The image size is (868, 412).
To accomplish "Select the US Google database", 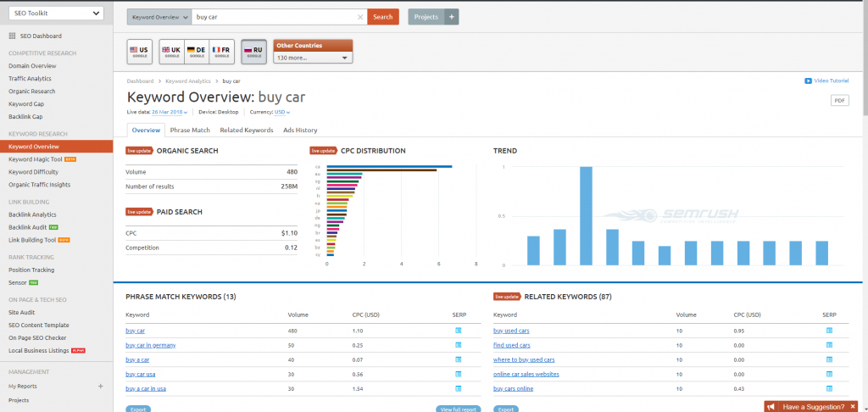I will tap(139, 52).
